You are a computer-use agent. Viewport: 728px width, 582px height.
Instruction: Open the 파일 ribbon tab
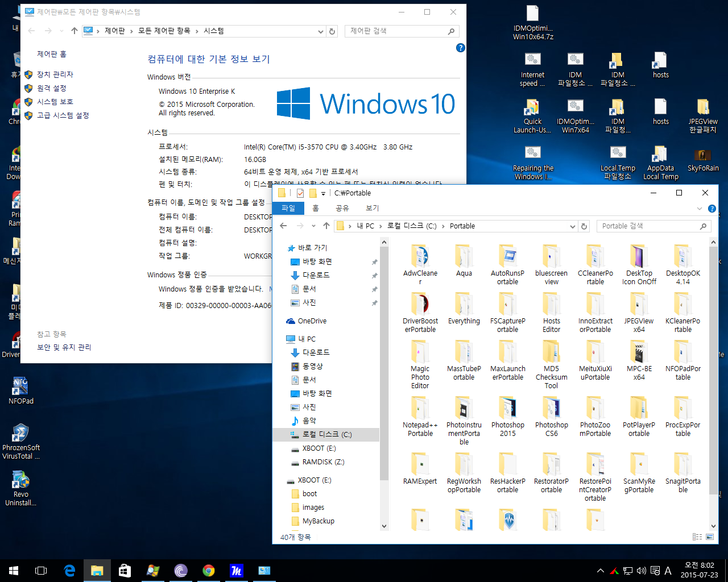click(x=288, y=208)
